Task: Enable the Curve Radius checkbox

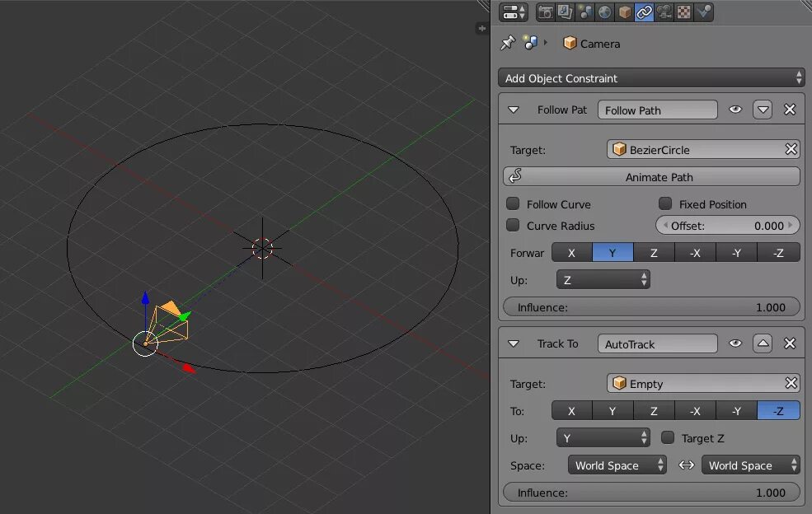Action: (513, 225)
